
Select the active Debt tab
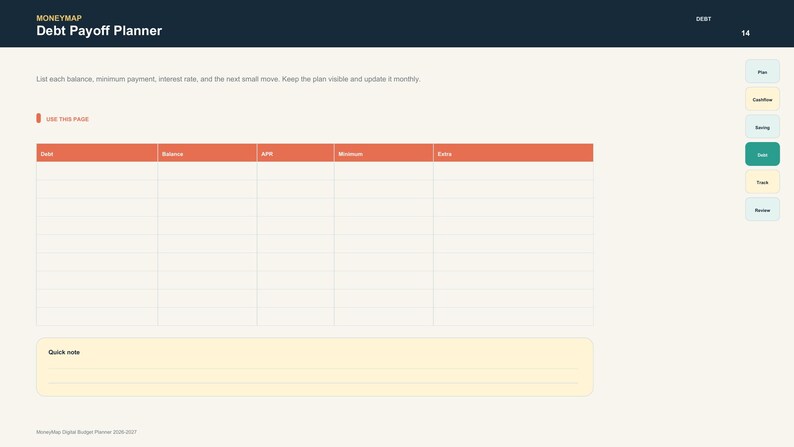click(762, 154)
